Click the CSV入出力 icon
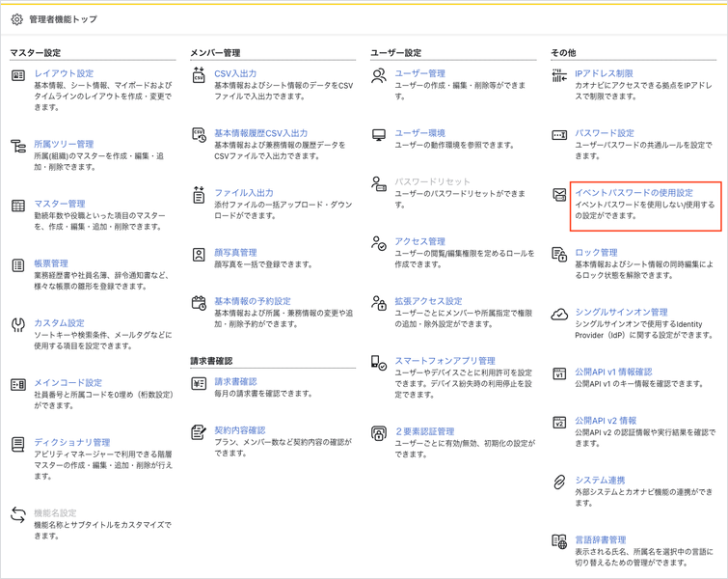Image resolution: width=728 pixels, height=579 pixels. pos(199,75)
